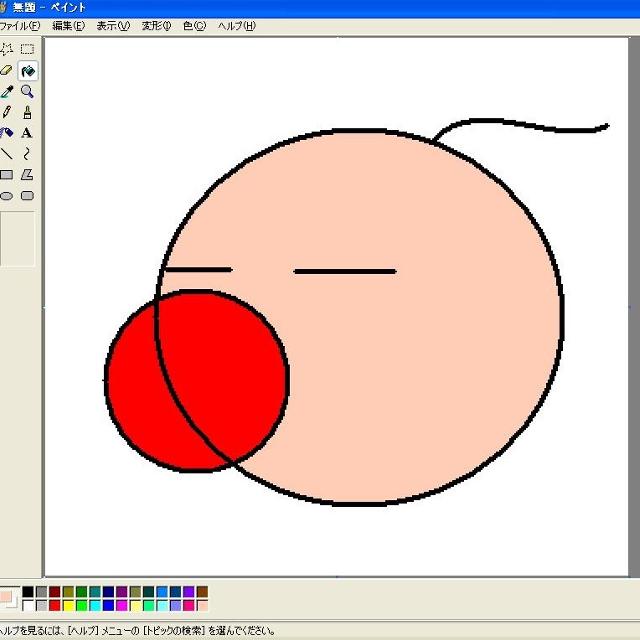Pick the Ellipse shape tool

[6, 196]
